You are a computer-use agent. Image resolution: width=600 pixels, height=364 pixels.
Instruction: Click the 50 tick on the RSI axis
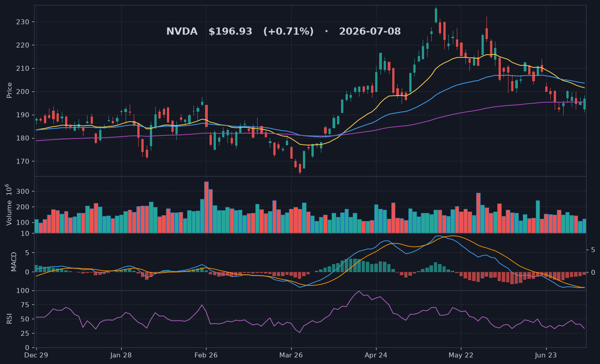24,320
